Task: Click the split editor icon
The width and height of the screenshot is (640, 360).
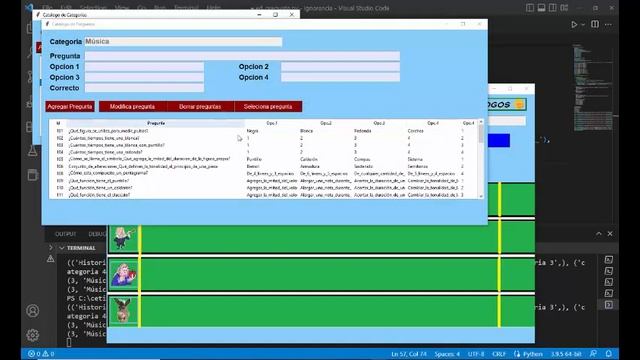Action: [595, 24]
